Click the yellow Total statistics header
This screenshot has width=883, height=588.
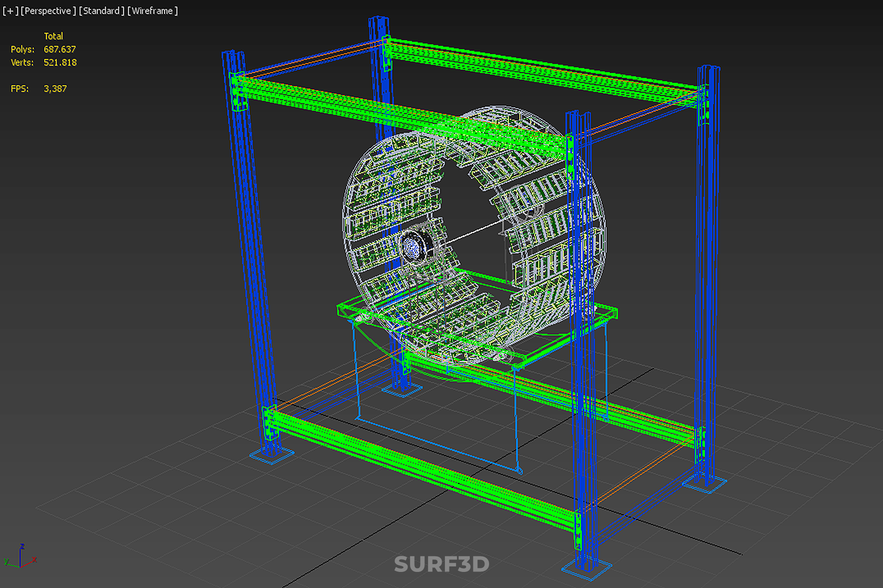pyautogui.click(x=53, y=36)
